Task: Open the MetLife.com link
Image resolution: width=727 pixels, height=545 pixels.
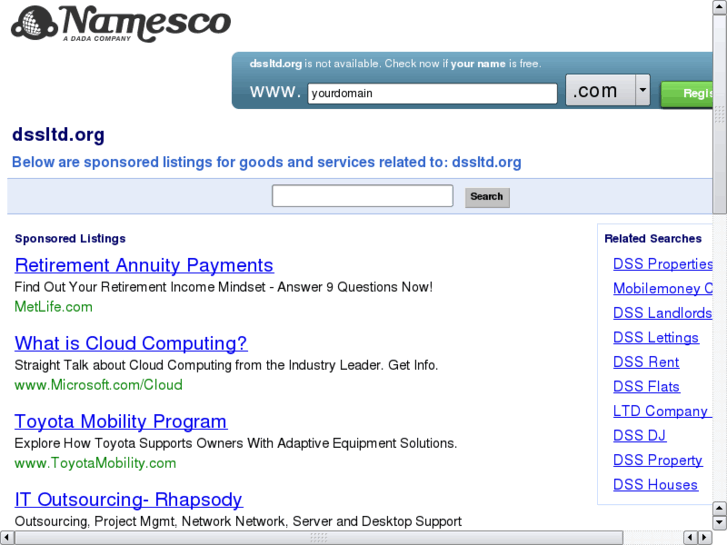Action: (x=53, y=307)
